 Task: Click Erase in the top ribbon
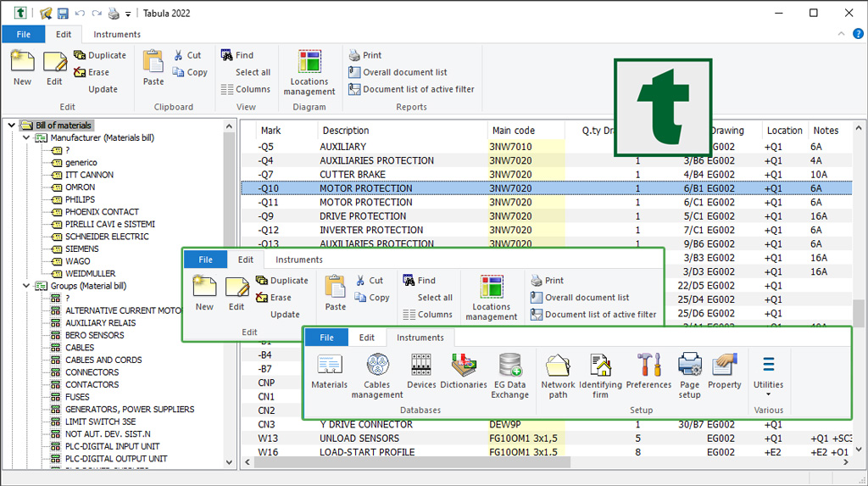[x=92, y=72]
